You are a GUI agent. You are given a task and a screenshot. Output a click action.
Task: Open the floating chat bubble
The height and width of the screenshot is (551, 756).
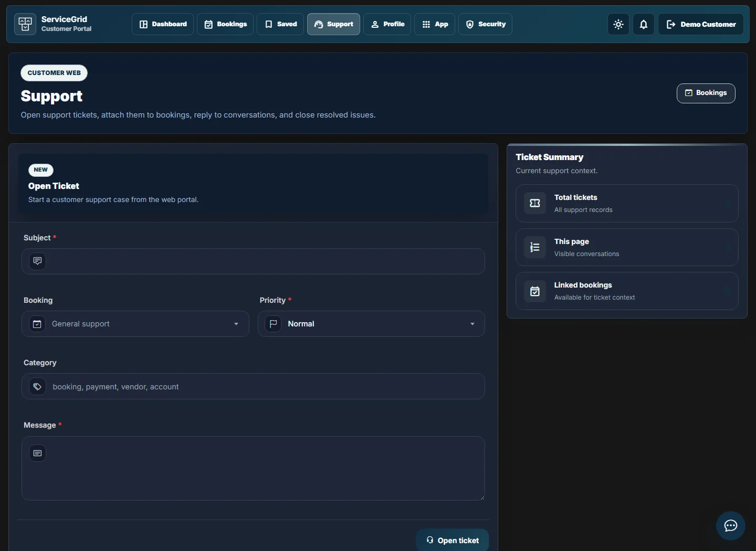pyautogui.click(x=731, y=526)
